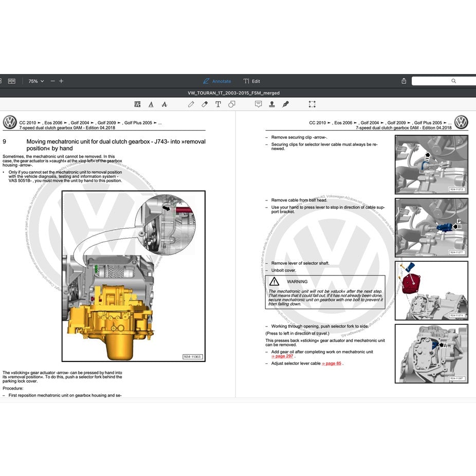Select the stamp tool

click(x=272, y=104)
